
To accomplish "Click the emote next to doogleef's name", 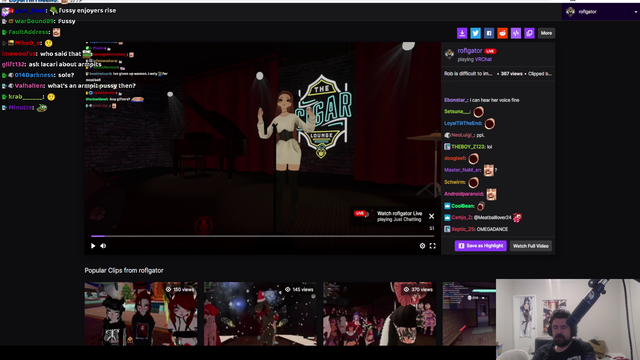I will (x=473, y=158).
